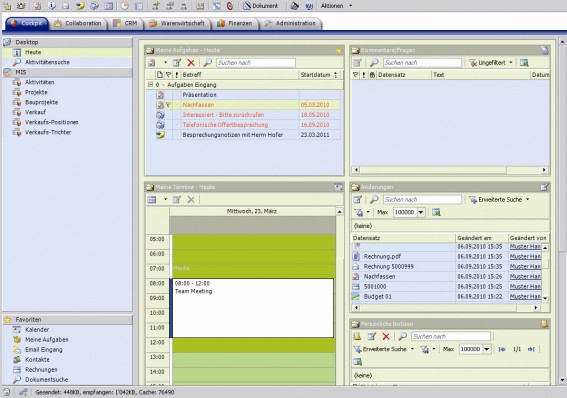This screenshot has height=398, width=567.
Task: Open the Dokumentsuche favorite
Action: pyautogui.click(x=46, y=380)
